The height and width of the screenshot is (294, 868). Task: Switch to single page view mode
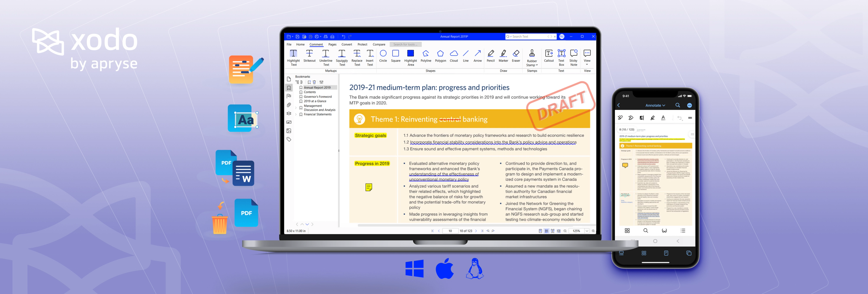tap(540, 231)
